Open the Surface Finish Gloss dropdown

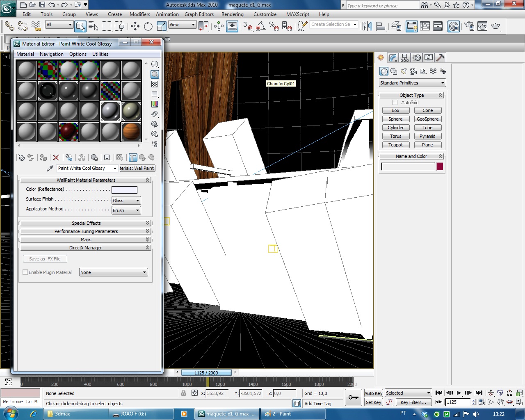coord(126,201)
